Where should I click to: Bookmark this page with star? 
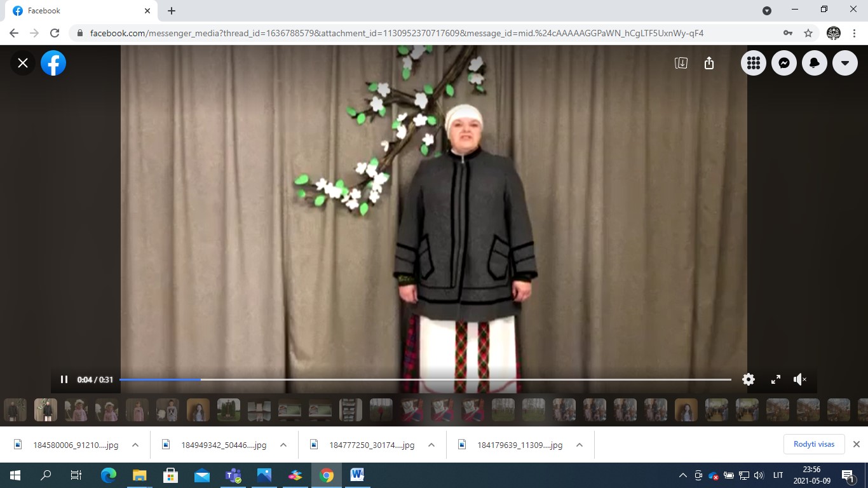click(808, 33)
